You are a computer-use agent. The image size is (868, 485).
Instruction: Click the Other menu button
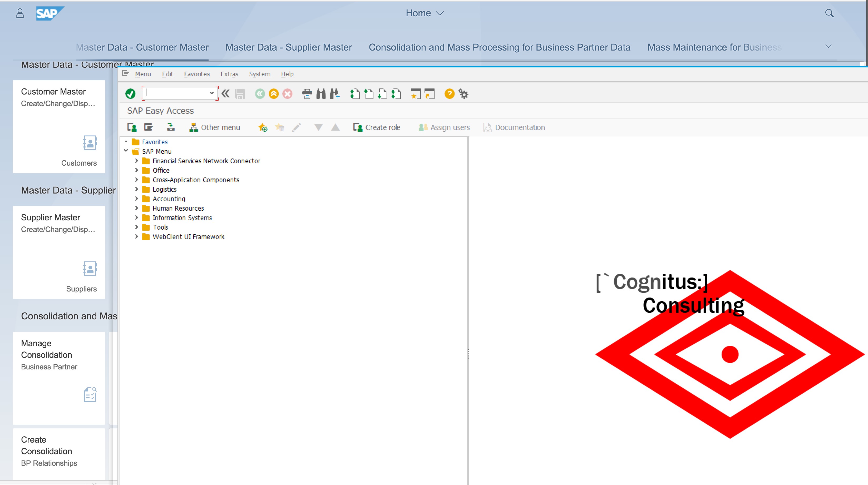coord(215,127)
